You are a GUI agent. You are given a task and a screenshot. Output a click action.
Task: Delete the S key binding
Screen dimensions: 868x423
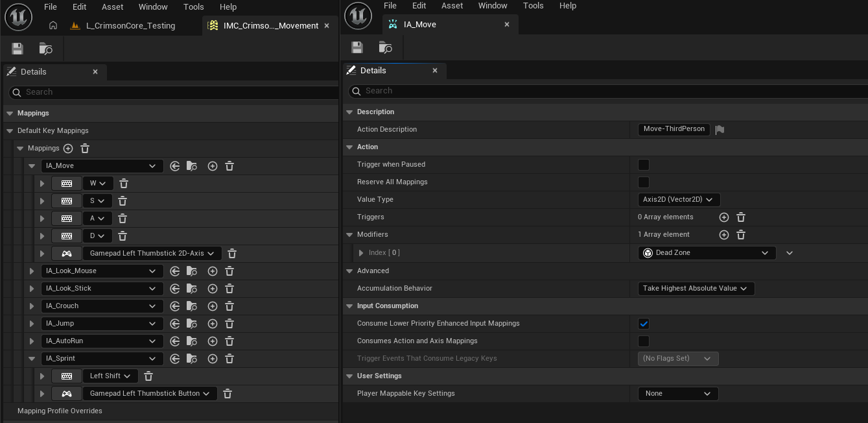pos(123,201)
